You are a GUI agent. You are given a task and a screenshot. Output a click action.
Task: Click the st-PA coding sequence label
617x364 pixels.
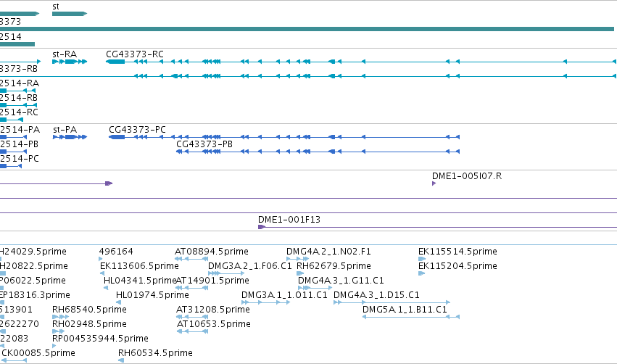pos(65,130)
